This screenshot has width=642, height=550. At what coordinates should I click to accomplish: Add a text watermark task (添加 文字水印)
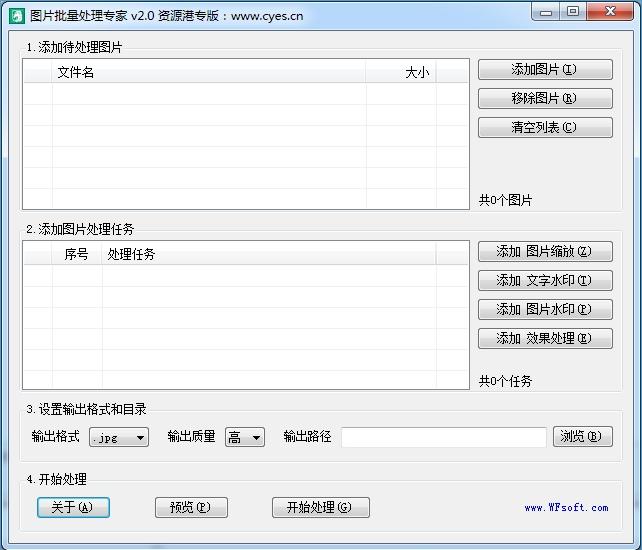545,281
